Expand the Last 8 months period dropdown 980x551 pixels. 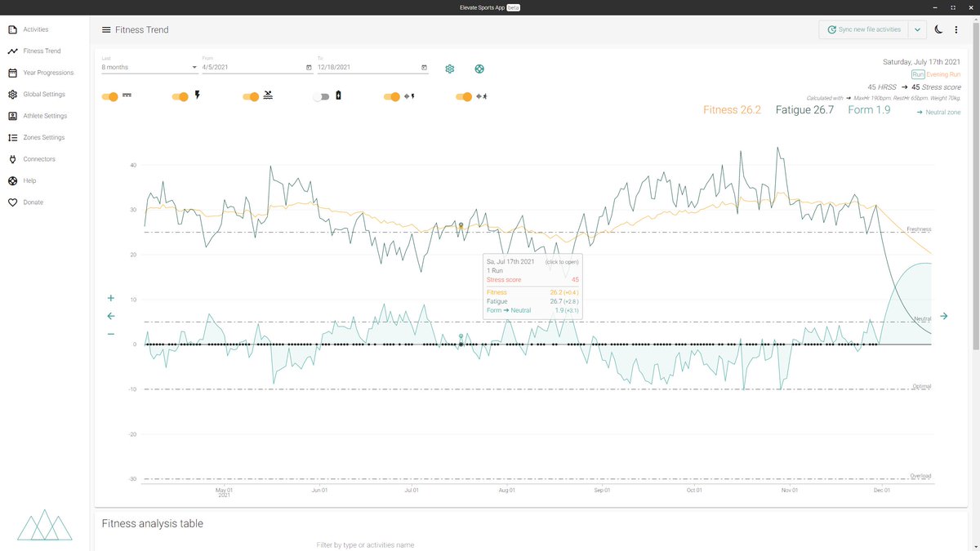click(x=149, y=67)
